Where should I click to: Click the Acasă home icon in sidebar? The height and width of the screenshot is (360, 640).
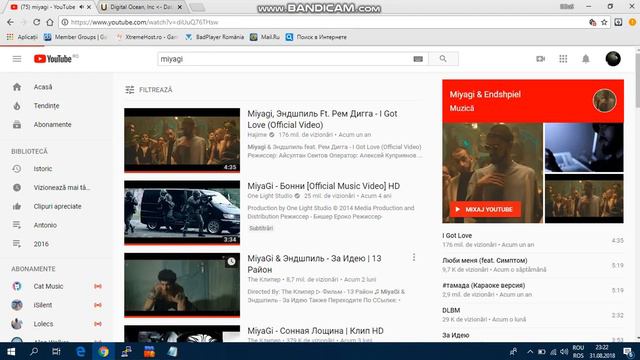click(x=17, y=87)
